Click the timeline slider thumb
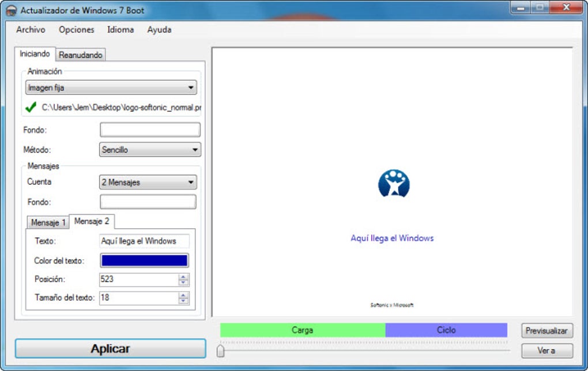The width and height of the screenshot is (588, 371). tap(220, 351)
